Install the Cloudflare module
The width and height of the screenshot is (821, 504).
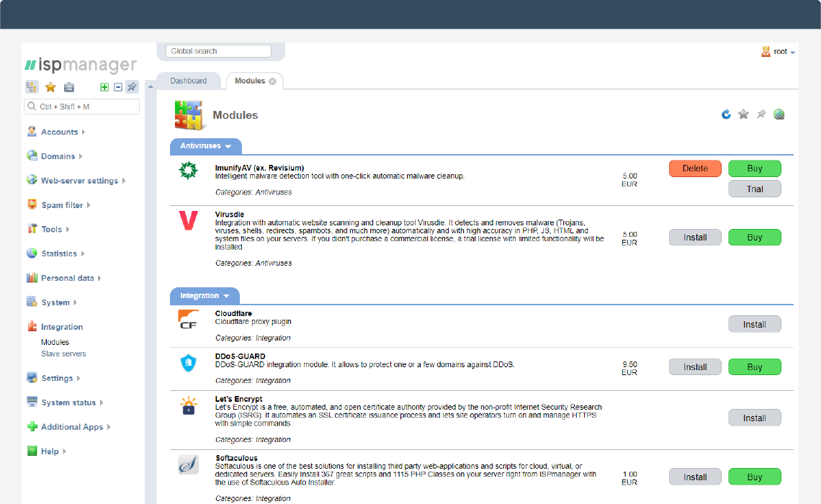(x=755, y=325)
